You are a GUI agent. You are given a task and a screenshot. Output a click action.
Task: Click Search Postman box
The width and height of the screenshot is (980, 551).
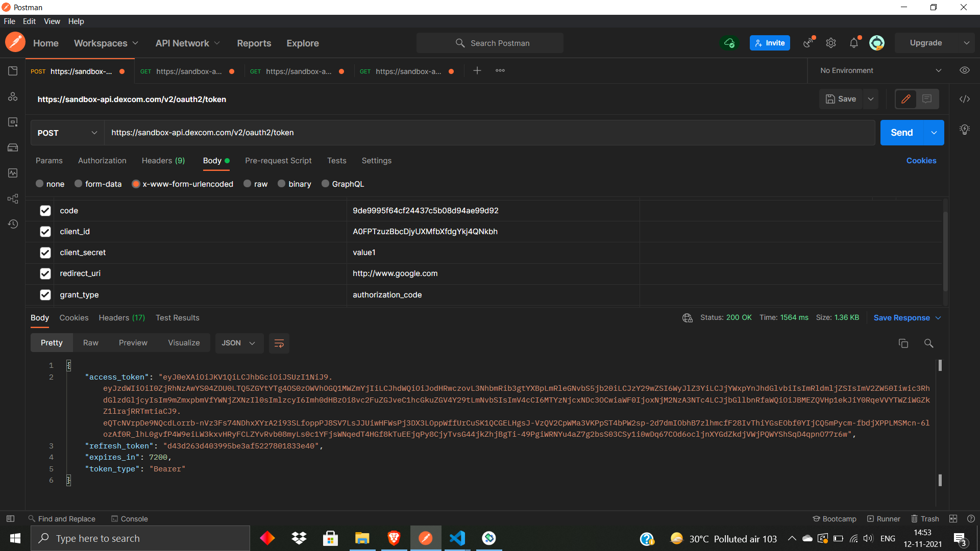coord(490,43)
